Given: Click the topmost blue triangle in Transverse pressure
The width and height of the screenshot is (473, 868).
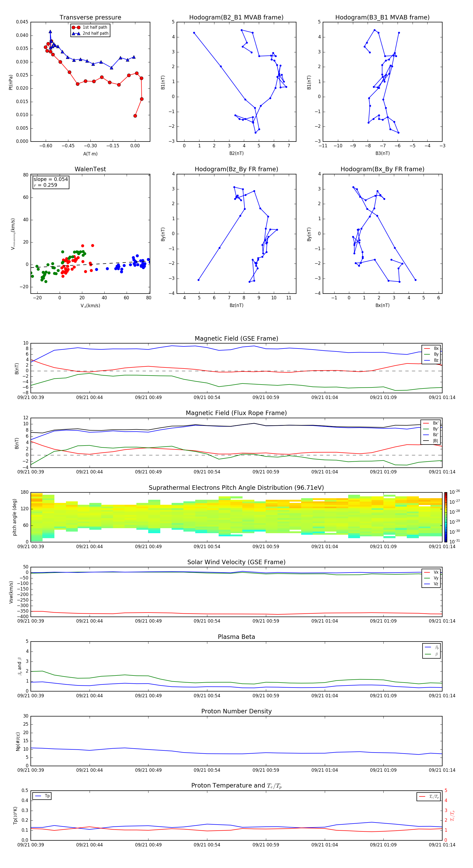Looking at the screenshot, I should click(50, 32).
